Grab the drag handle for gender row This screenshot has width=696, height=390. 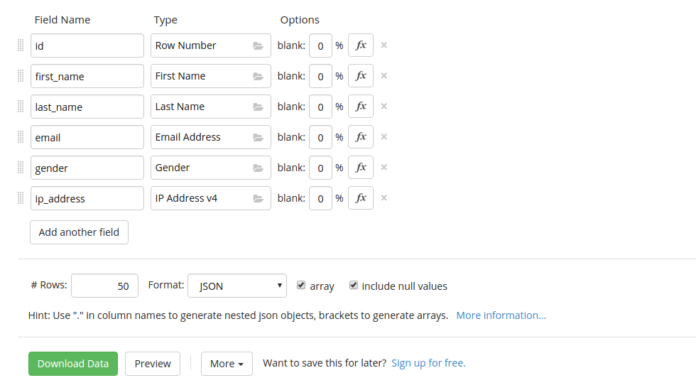point(20,168)
